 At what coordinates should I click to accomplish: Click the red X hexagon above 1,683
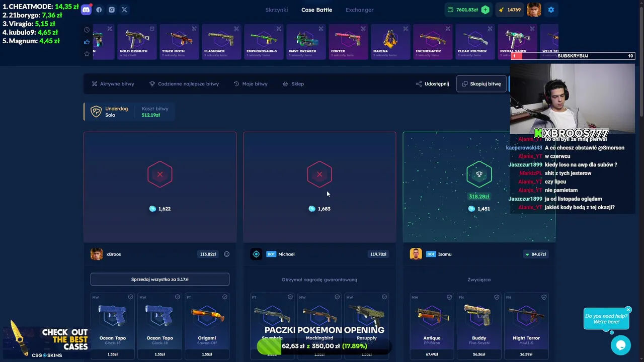point(319,174)
